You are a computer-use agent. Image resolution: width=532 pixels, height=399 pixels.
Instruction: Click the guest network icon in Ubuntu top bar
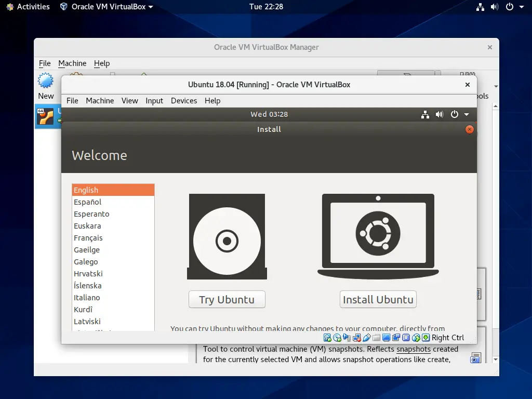tap(425, 114)
